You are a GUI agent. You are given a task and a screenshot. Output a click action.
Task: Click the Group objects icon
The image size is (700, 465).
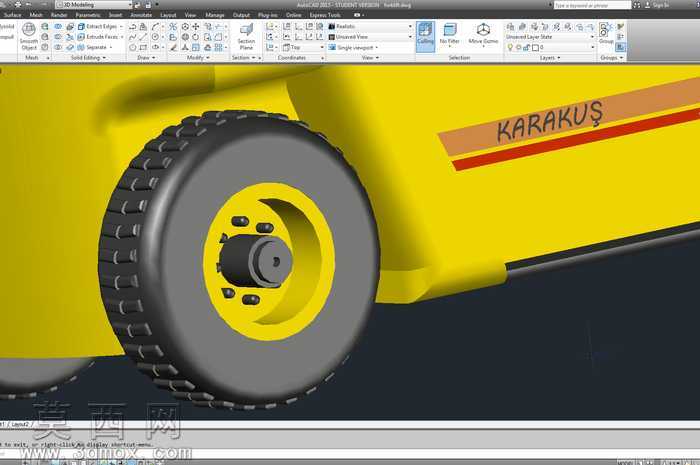pyautogui.click(x=606, y=33)
